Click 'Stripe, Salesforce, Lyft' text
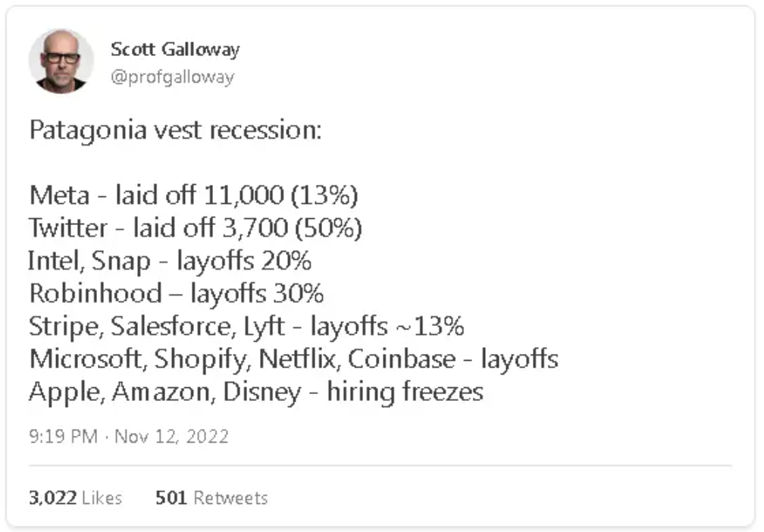 pos(157,327)
